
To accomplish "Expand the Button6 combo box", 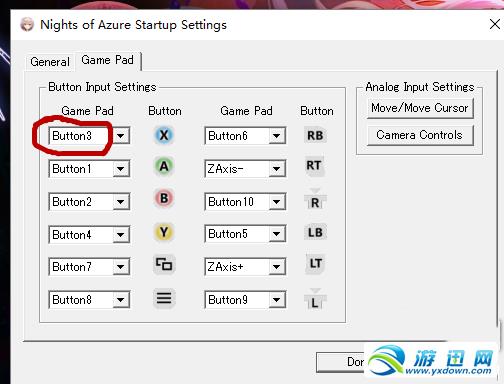I will (x=276, y=136).
